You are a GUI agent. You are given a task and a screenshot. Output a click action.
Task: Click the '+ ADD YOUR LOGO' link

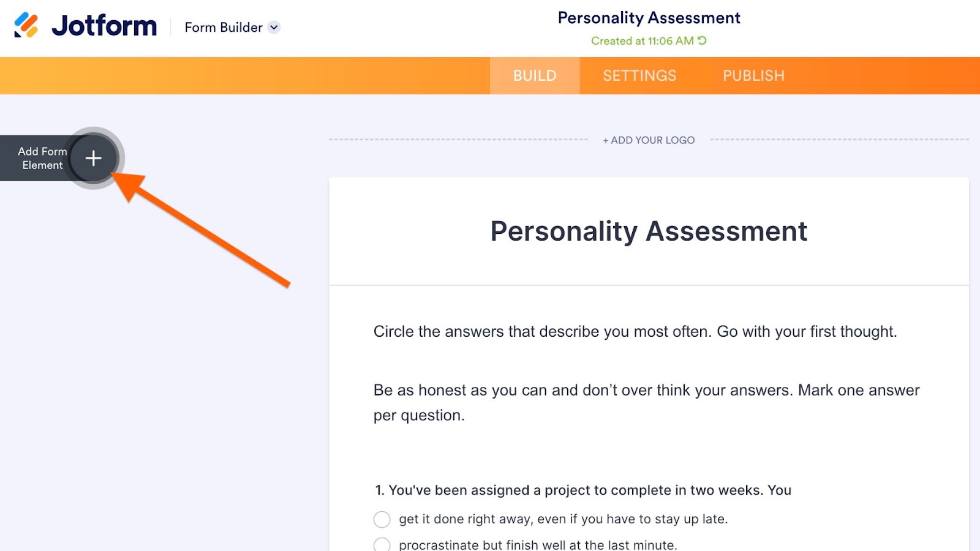pyautogui.click(x=649, y=140)
